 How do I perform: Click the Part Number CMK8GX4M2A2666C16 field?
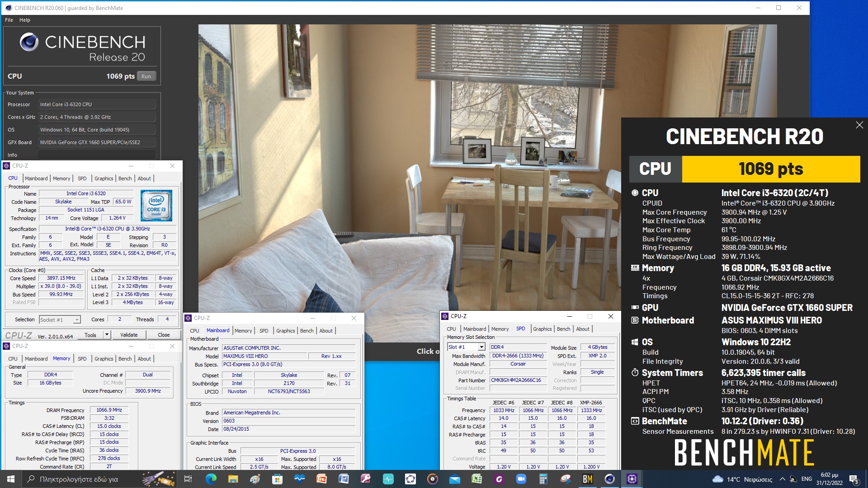pyautogui.click(x=518, y=380)
